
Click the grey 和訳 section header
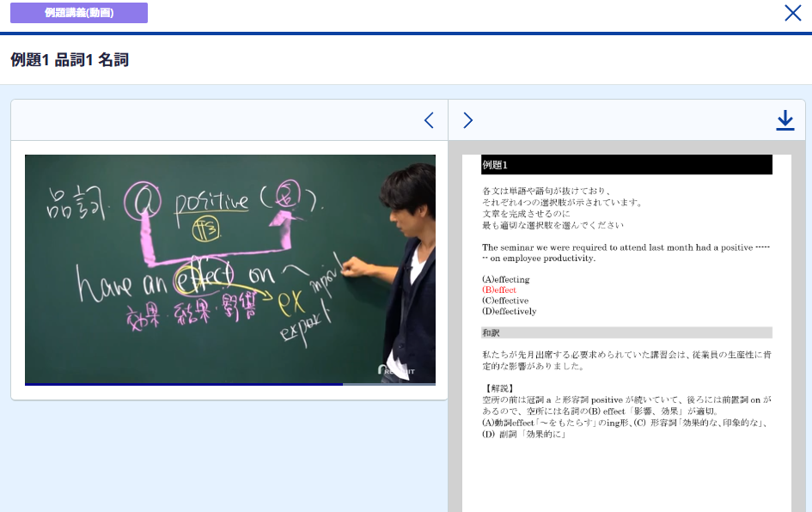point(626,332)
